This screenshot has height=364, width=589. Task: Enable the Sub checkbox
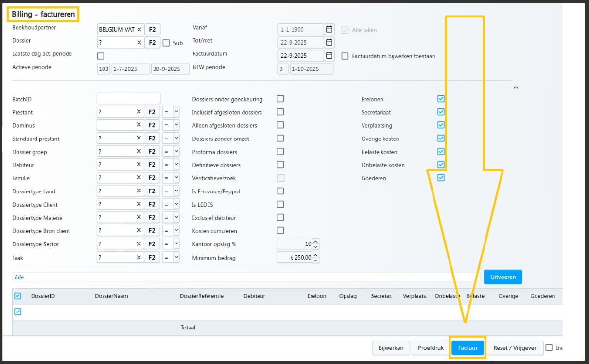(166, 43)
